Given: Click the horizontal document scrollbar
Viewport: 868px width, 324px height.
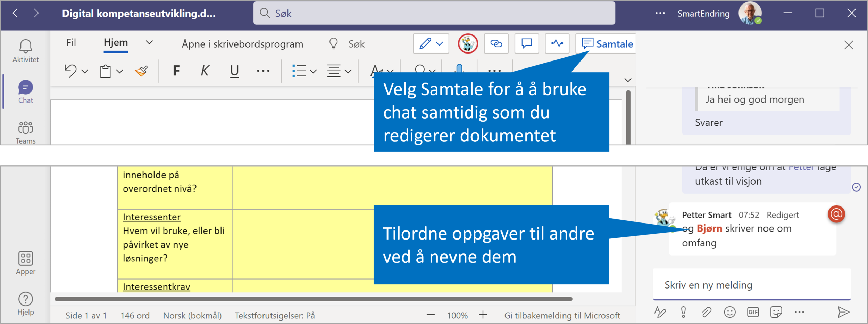Looking at the screenshot, I should coord(313,299).
